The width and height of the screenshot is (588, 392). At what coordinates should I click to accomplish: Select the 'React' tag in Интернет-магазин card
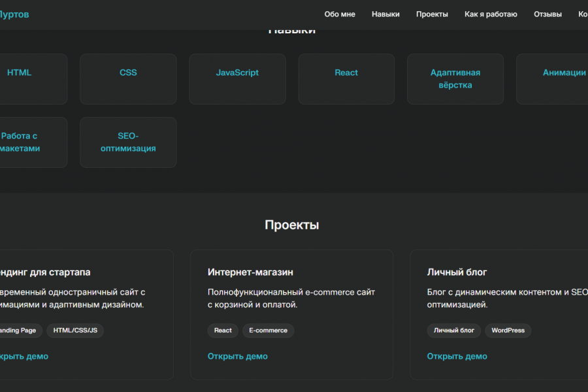[223, 331]
